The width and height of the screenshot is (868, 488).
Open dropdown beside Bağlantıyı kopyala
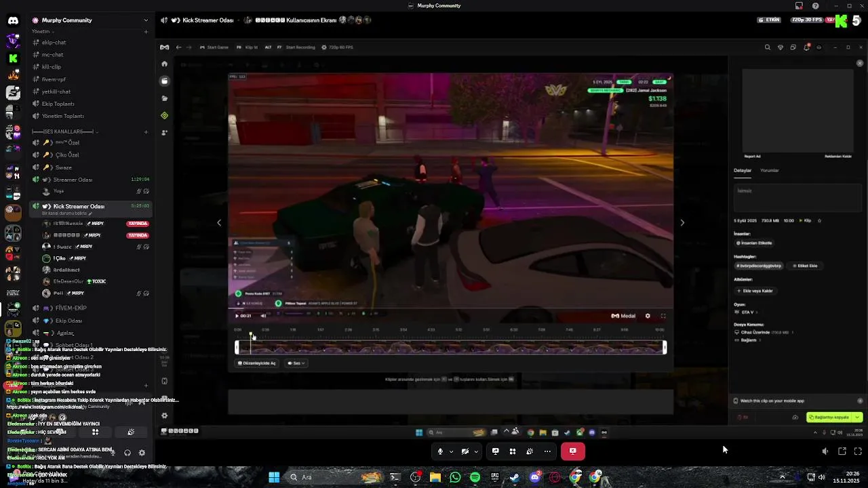[858, 418]
